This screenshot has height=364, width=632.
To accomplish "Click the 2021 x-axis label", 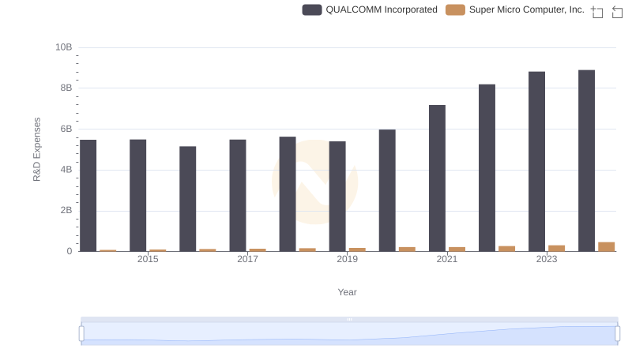I will (x=447, y=259).
